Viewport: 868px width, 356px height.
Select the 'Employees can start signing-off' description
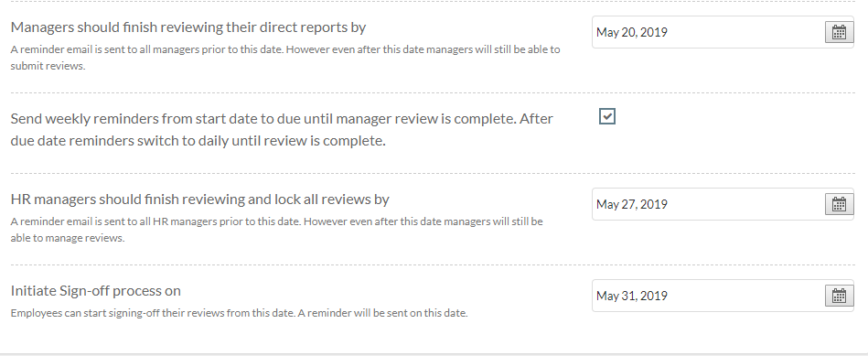(239, 313)
